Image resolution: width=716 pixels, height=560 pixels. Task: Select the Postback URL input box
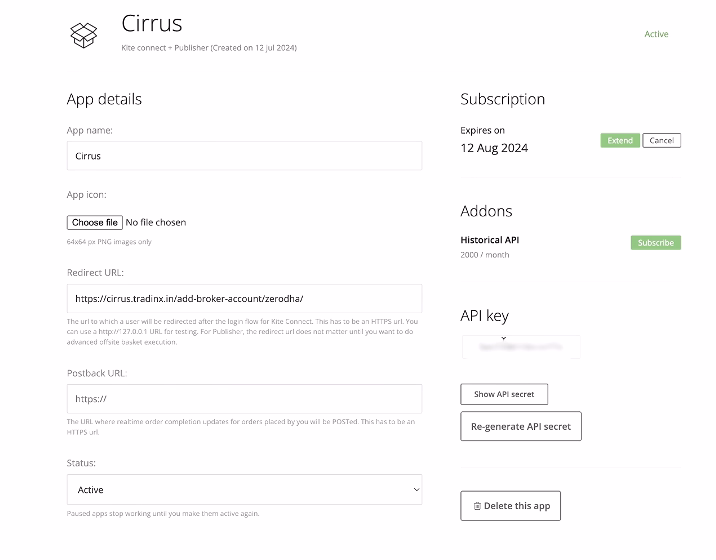[x=244, y=398]
